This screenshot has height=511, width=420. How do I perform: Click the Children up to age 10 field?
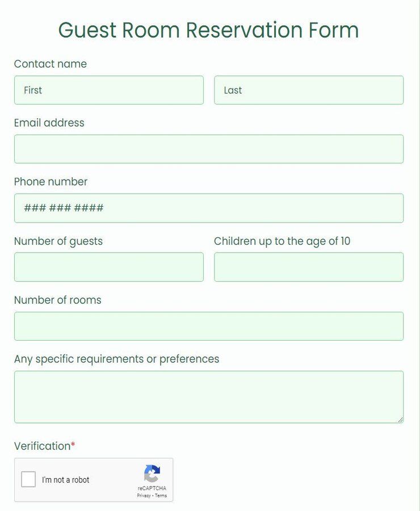click(309, 267)
